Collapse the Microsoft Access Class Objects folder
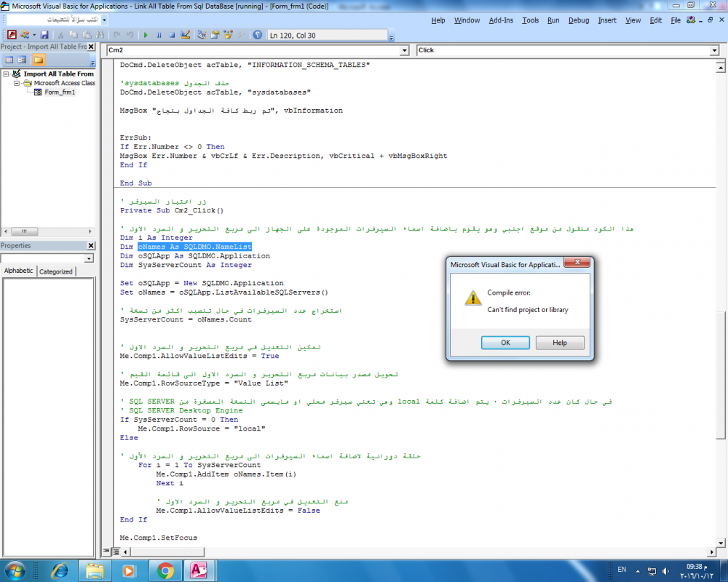Image resolution: width=728 pixels, height=582 pixels. [17, 83]
